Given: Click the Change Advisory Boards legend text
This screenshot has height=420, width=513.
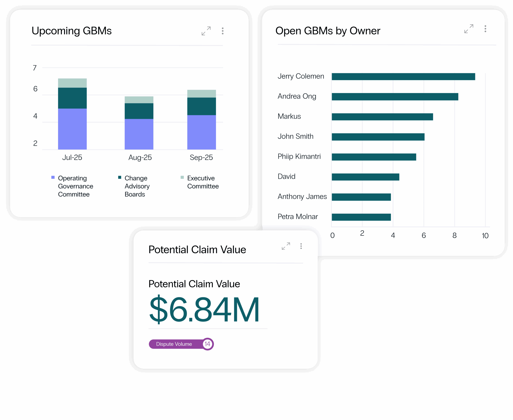Looking at the screenshot, I should click(x=137, y=186).
